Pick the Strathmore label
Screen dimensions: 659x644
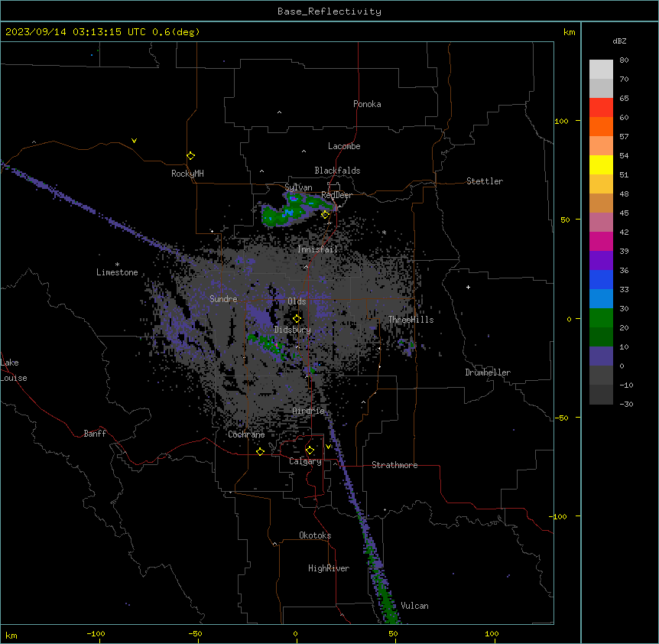pyautogui.click(x=394, y=465)
